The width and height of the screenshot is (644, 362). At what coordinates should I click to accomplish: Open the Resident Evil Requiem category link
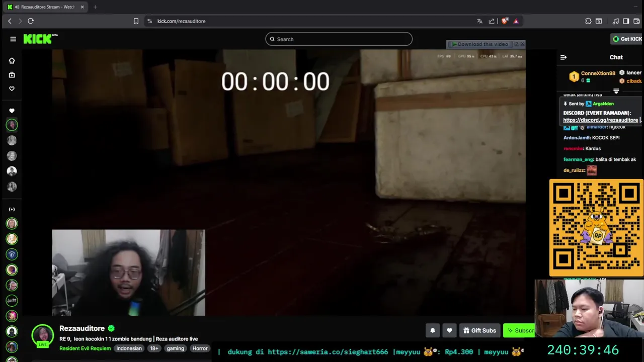pyautogui.click(x=85, y=348)
